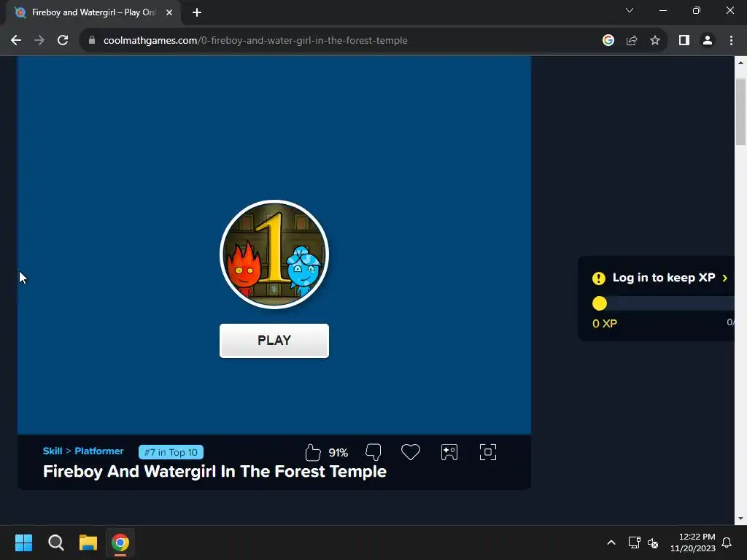Add game to favorites with heart icon
Image resolution: width=747 pixels, height=560 pixels.
pos(410,452)
